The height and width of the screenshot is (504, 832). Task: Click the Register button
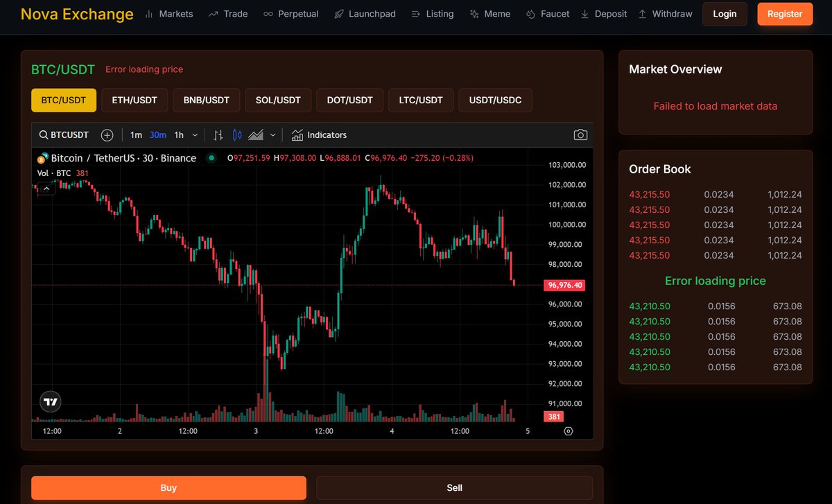pyautogui.click(x=784, y=13)
